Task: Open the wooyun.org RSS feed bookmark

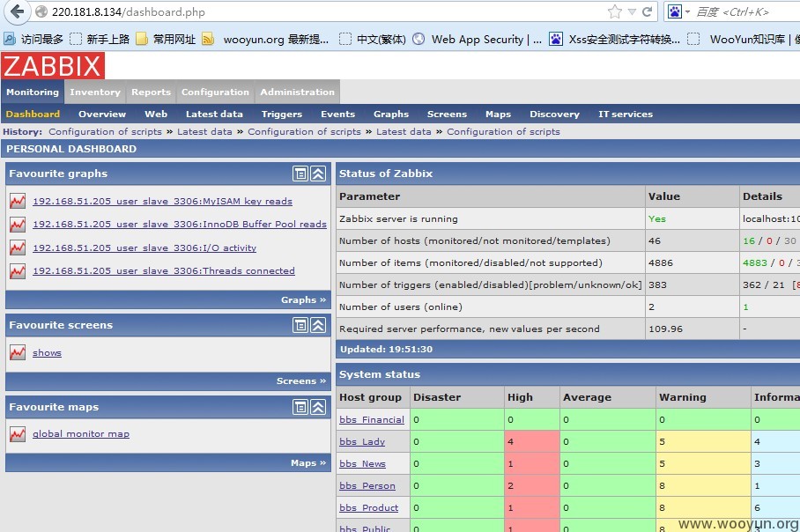Action: [265, 40]
